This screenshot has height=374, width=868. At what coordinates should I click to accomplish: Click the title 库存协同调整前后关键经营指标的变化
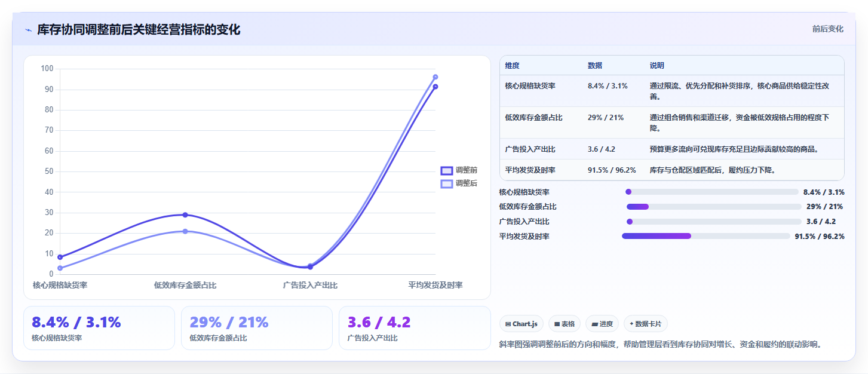[x=139, y=30]
